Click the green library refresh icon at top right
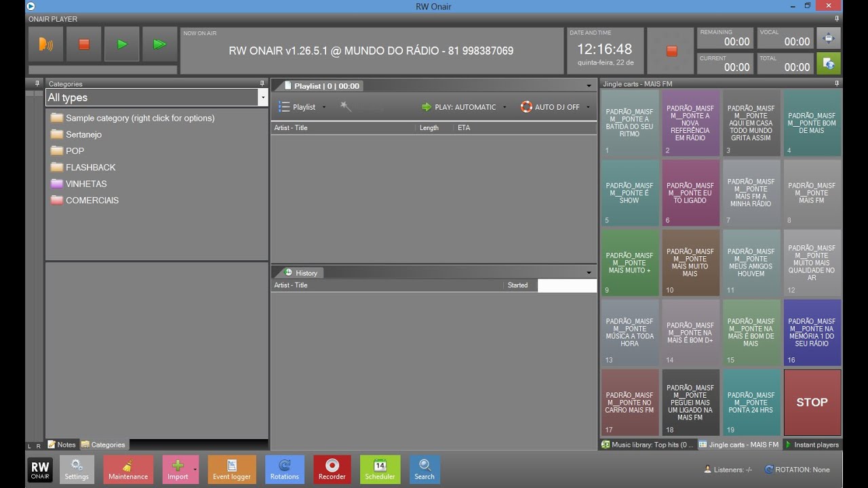 click(828, 63)
